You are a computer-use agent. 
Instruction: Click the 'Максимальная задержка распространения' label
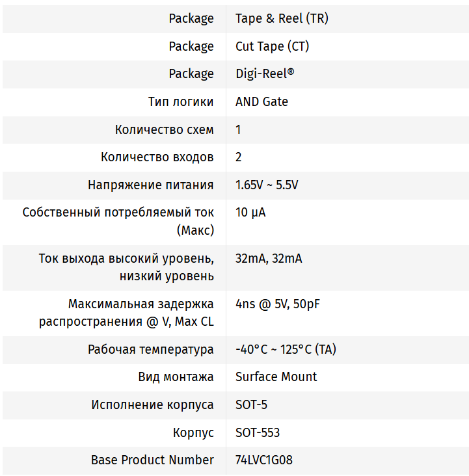pyautogui.click(x=126, y=313)
